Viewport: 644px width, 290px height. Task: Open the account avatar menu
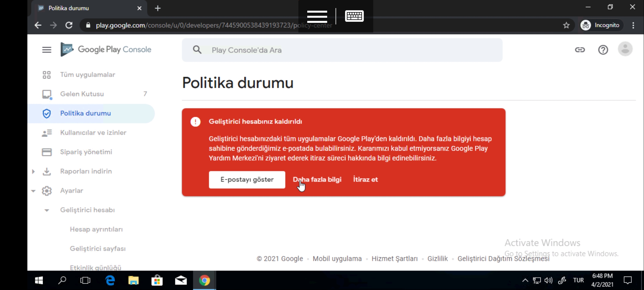coord(625,49)
